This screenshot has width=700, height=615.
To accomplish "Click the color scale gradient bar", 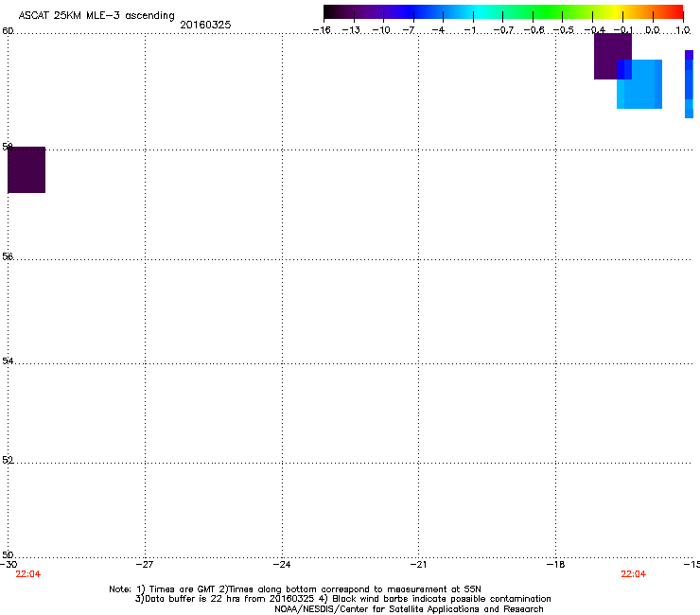I will [x=503, y=11].
